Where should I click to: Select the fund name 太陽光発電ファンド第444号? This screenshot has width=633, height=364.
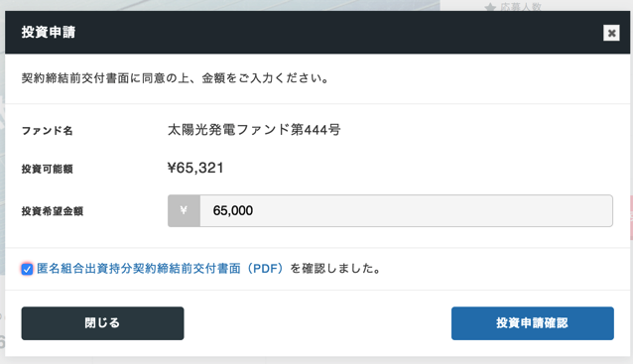tap(254, 130)
